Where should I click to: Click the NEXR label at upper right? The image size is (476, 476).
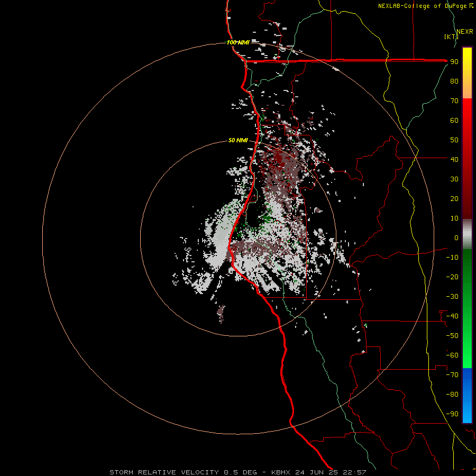(465, 32)
